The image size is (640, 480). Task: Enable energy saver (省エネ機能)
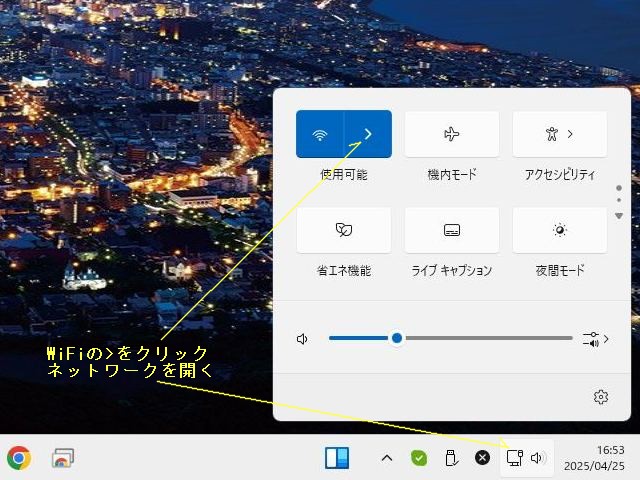tap(344, 230)
